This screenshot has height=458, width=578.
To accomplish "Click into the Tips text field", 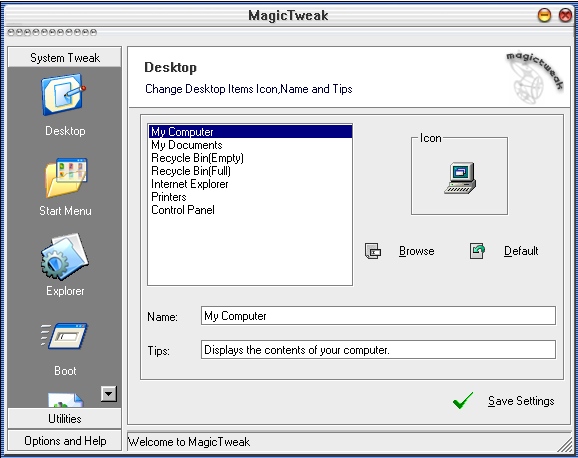I will point(378,350).
